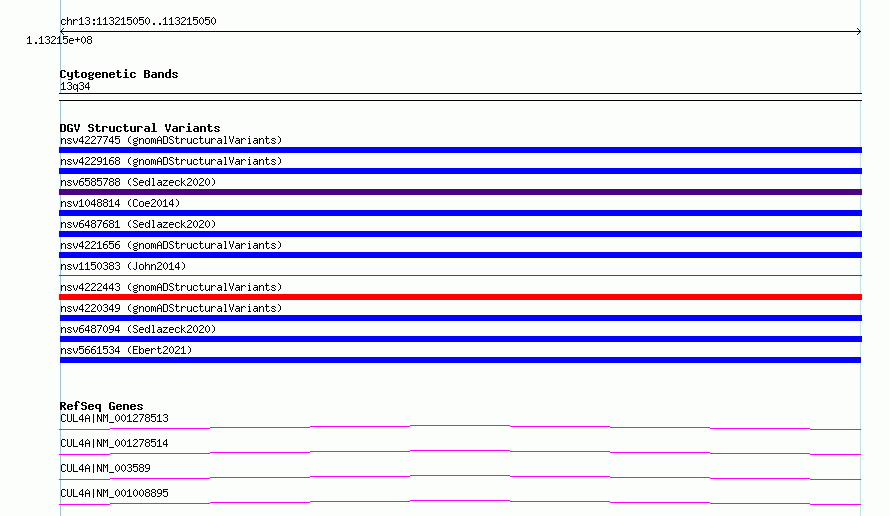
Task: Click the coordinate ruler's right arrow end
Action: [859, 31]
